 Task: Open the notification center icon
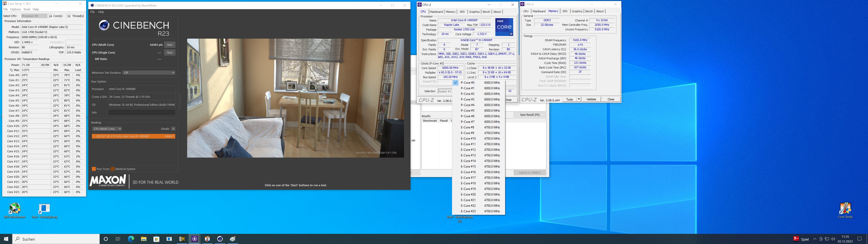coord(859,239)
